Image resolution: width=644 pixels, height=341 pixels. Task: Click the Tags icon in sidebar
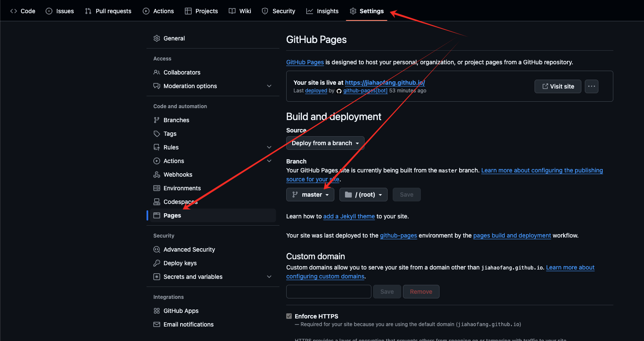coord(157,134)
